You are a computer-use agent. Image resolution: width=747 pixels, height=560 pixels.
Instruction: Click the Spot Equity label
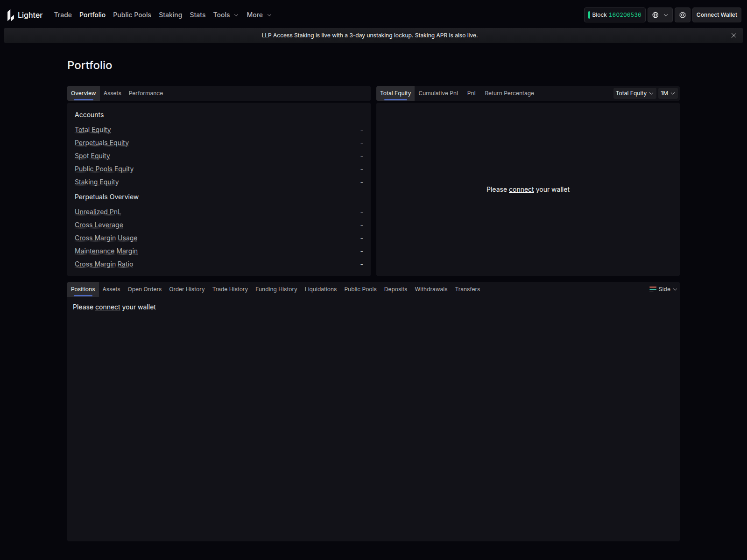click(x=92, y=156)
